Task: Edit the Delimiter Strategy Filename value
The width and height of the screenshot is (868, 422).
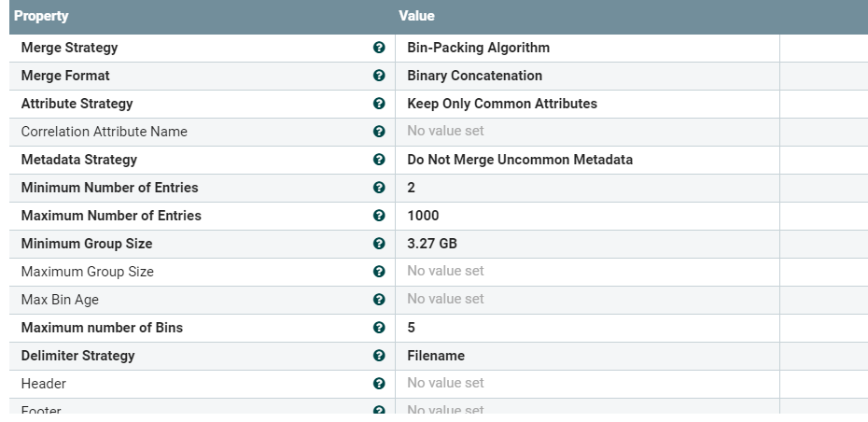Action: 436,356
